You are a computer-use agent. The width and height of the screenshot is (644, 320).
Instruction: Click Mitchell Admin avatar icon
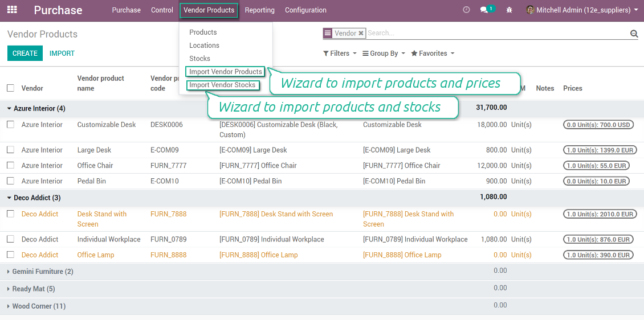pyautogui.click(x=530, y=10)
